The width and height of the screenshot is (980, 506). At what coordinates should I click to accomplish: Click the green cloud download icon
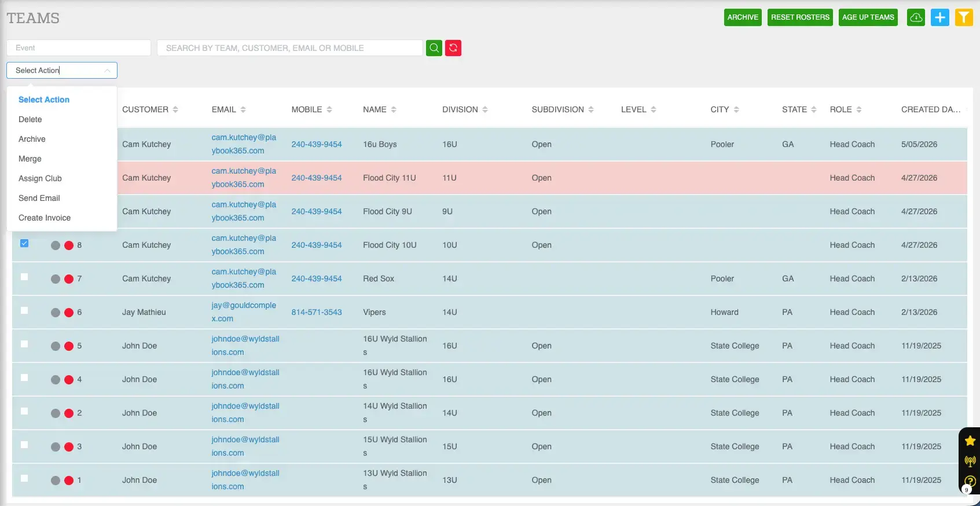tap(916, 17)
